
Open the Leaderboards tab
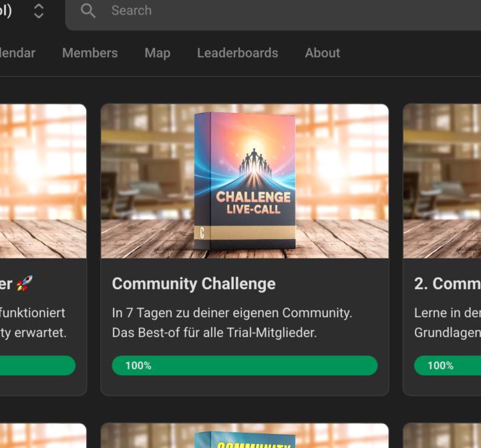point(237,53)
